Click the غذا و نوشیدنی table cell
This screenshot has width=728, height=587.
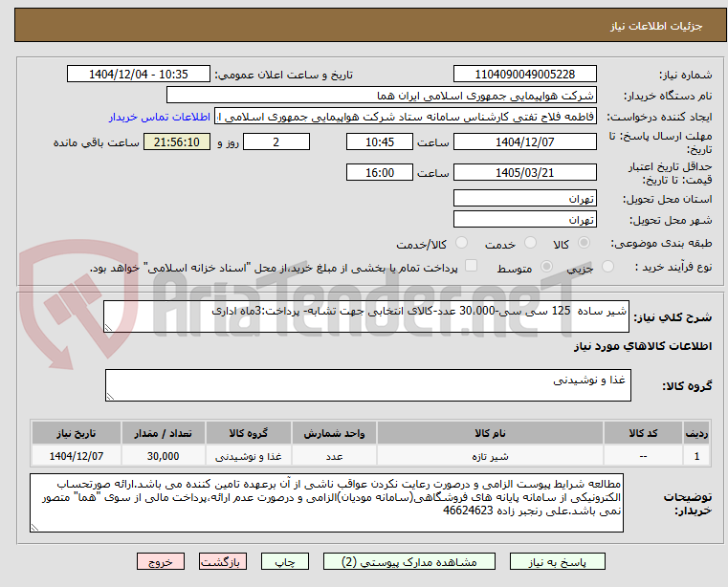tap(249, 456)
